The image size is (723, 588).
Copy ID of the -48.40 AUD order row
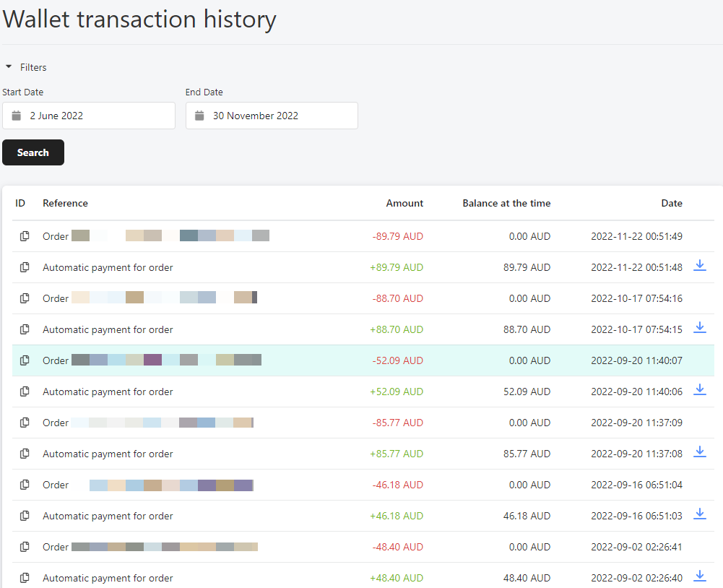[25, 547]
